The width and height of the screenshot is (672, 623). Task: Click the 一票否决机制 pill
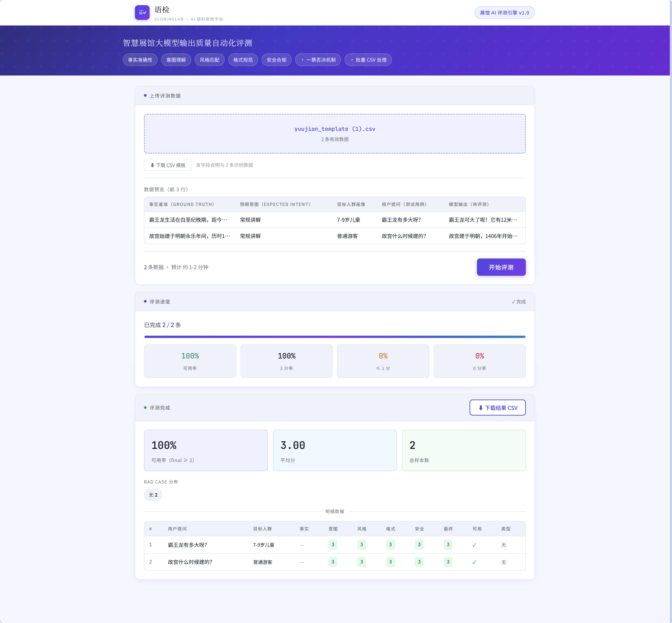point(318,60)
